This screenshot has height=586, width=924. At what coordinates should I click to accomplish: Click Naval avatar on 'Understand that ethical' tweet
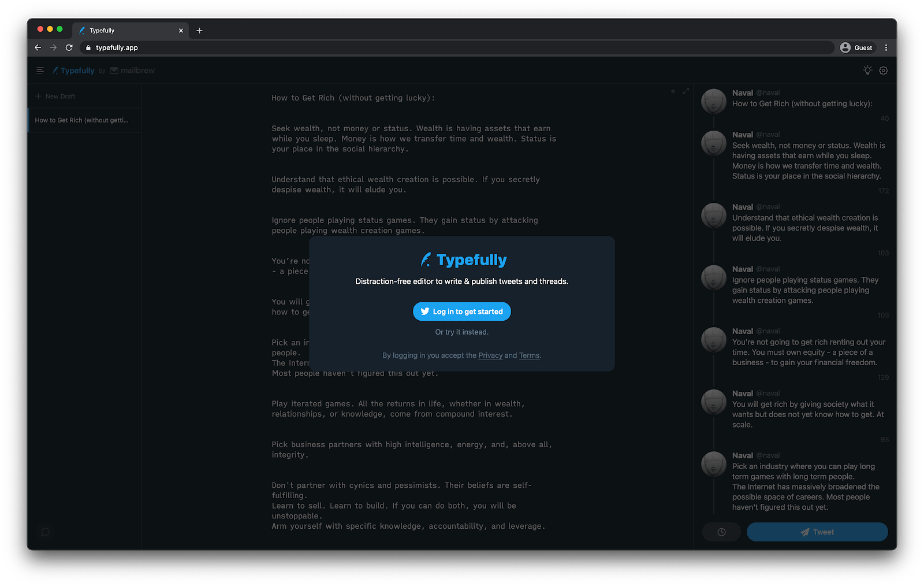[714, 215]
